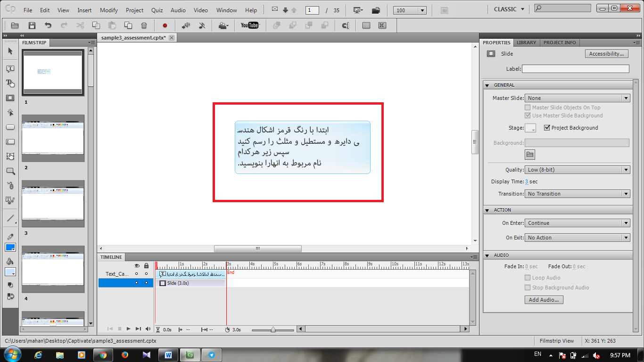
Task: Open the Quiz menu
Action: (157, 10)
